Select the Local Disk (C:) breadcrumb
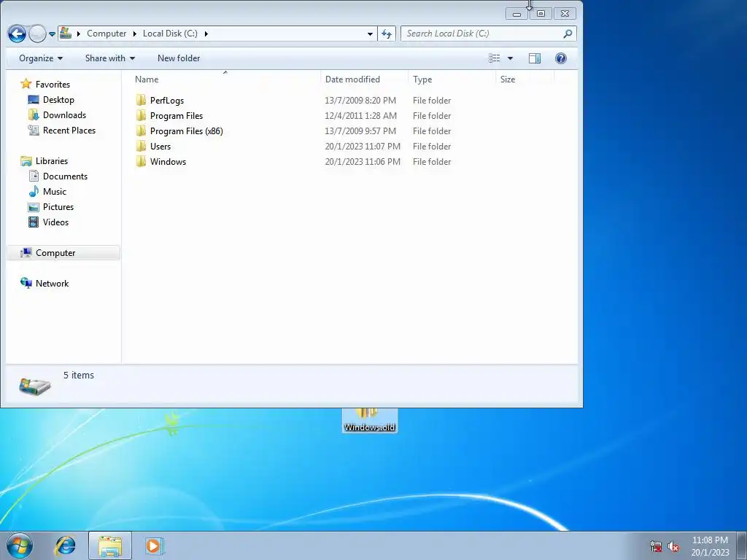 point(170,34)
